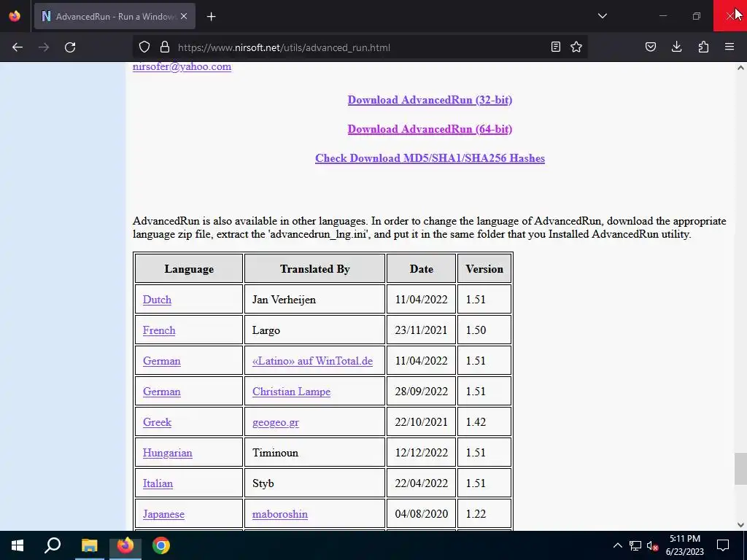Image resolution: width=747 pixels, height=560 pixels.
Task: Open the Hungarian language file link
Action: [168, 452]
